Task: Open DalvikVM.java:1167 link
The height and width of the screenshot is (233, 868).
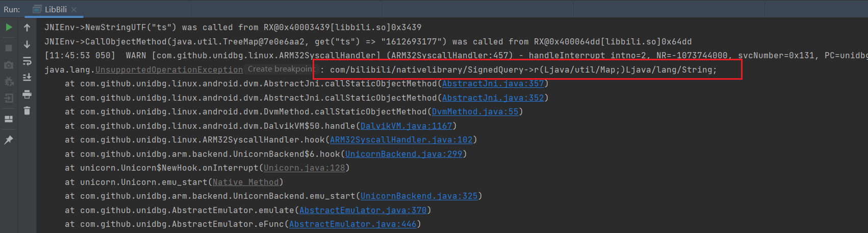Action: (406, 126)
